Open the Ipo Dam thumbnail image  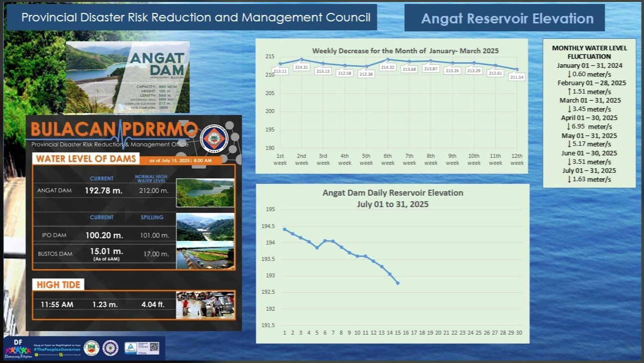click(x=205, y=227)
